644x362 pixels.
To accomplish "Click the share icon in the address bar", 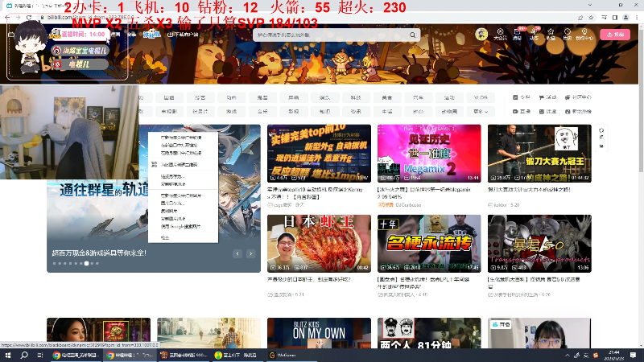I will pos(580,18).
